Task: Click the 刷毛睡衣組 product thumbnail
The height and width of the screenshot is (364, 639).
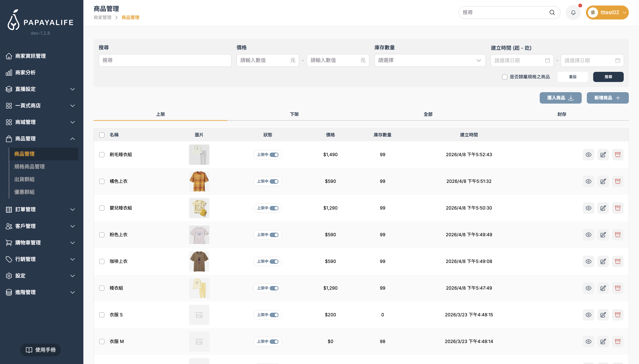Action: point(199,154)
